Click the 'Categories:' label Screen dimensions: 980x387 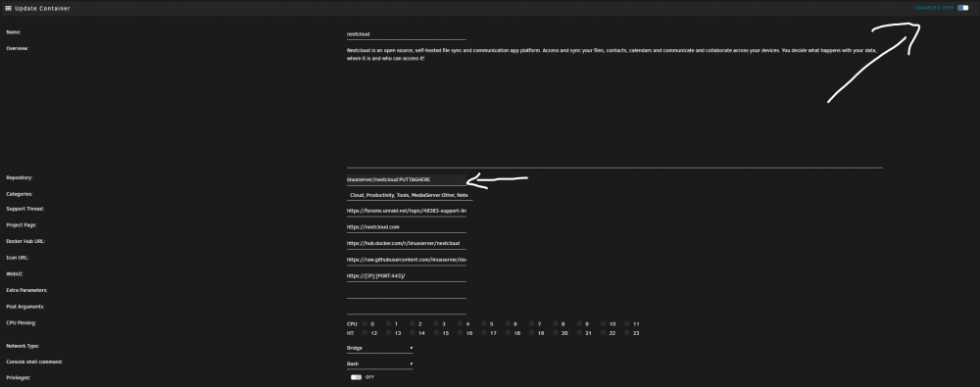20,194
